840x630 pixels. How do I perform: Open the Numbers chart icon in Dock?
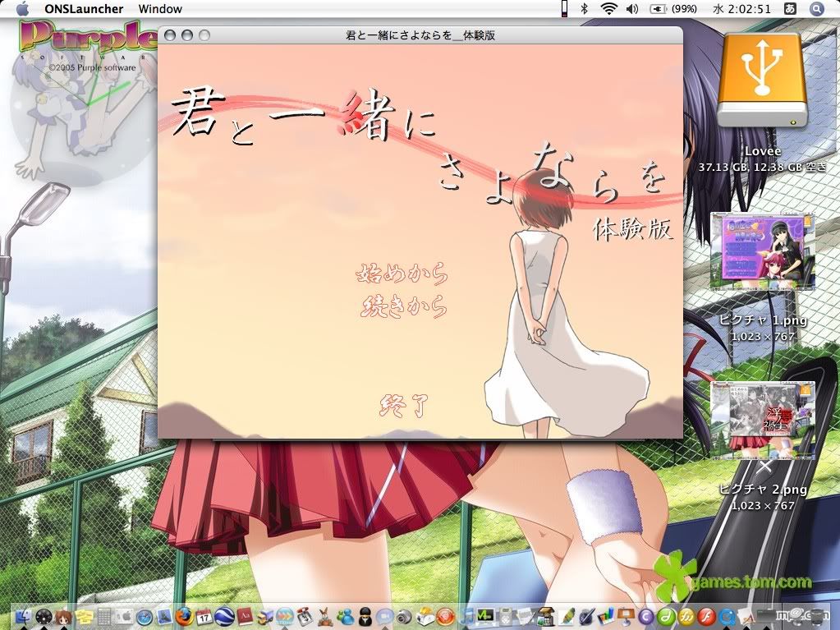coord(605,617)
